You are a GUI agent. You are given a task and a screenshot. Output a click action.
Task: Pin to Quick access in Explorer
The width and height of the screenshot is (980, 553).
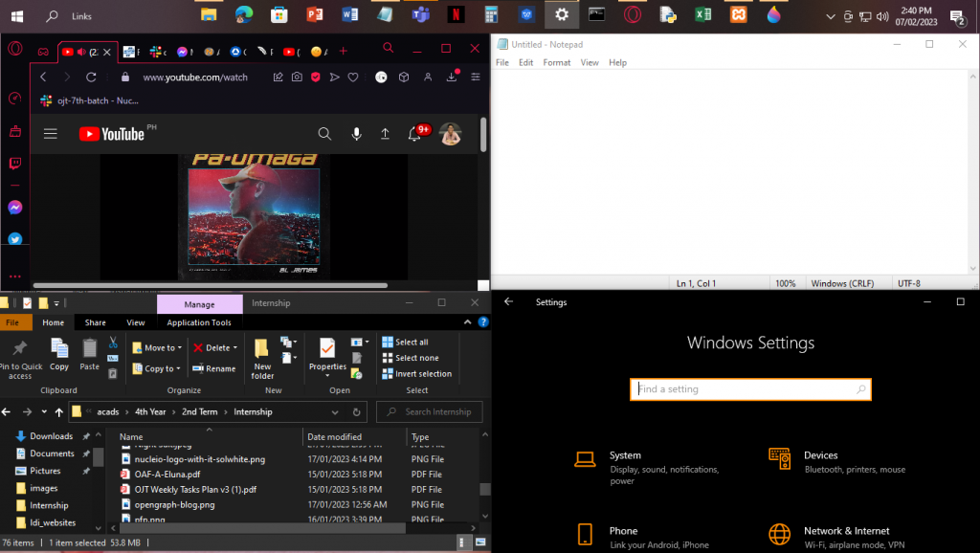click(x=20, y=360)
